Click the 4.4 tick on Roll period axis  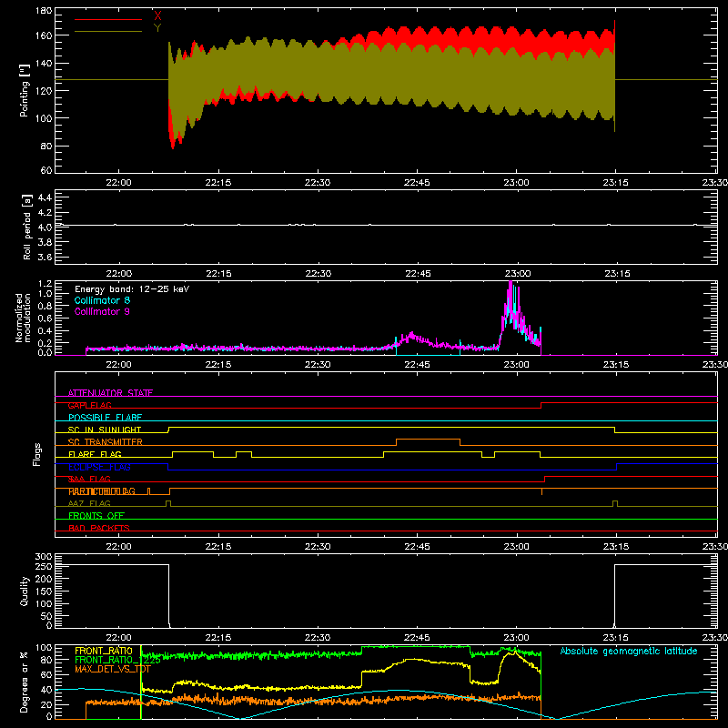click(x=45, y=197)
